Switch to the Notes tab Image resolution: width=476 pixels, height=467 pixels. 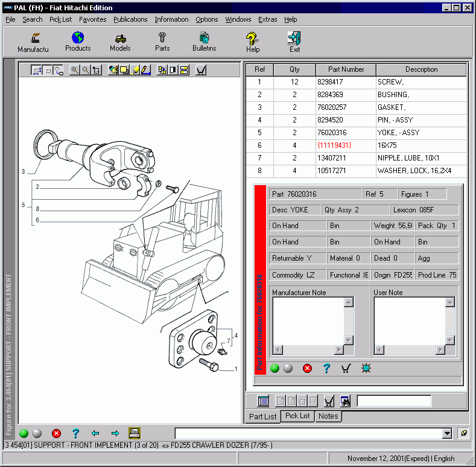328,416
